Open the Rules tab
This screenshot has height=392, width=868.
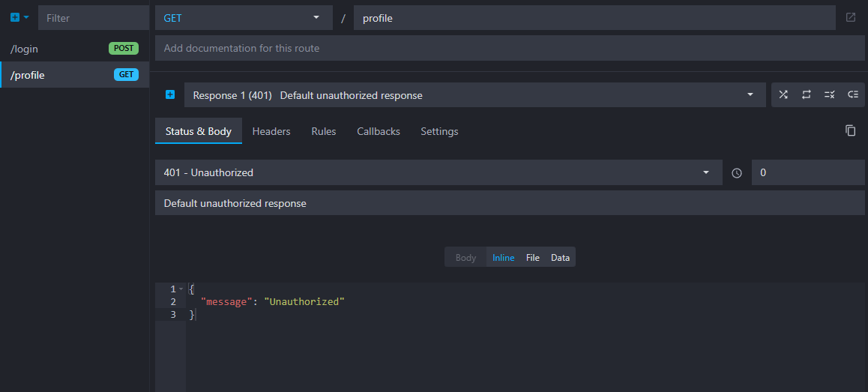(x=324, y=131)
